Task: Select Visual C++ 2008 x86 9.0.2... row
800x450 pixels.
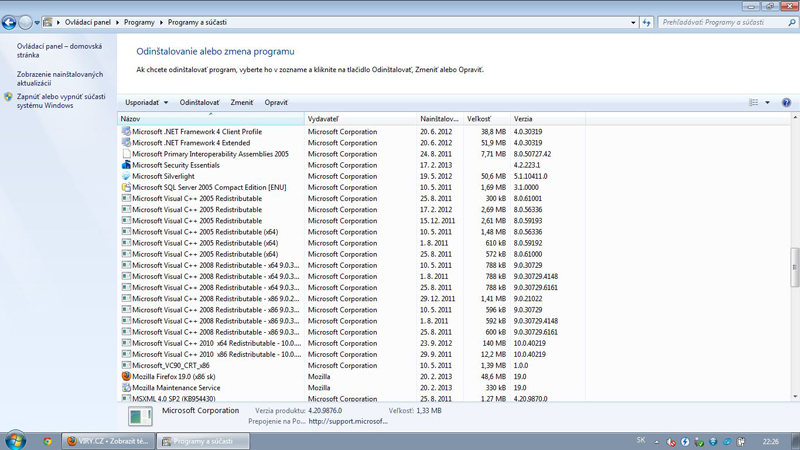Action: pos(352,299)
